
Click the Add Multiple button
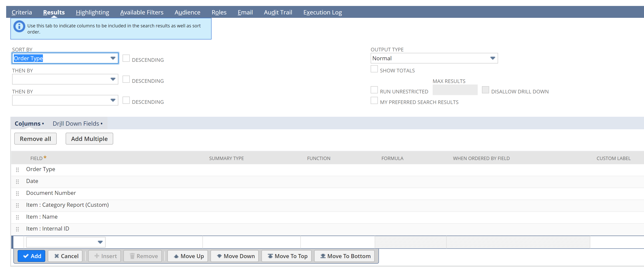pyautogui.click(x=89, y=139)
